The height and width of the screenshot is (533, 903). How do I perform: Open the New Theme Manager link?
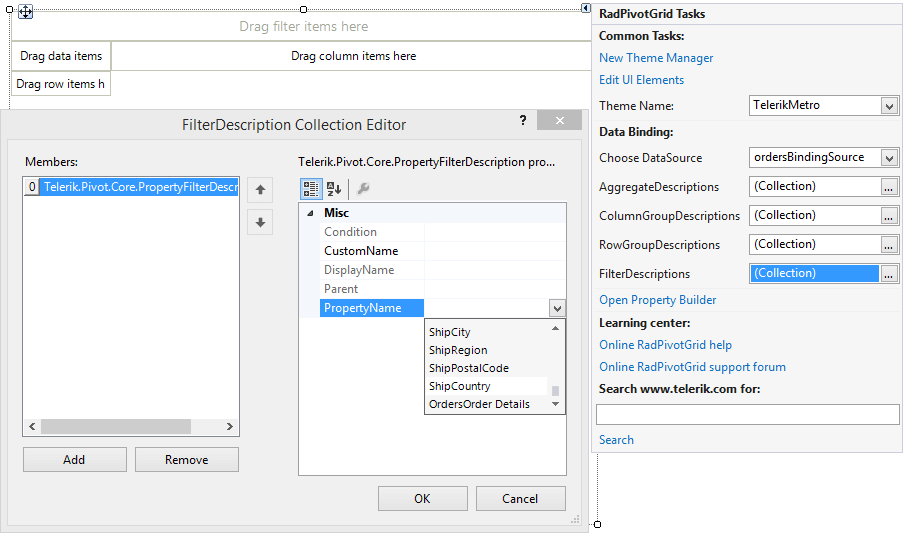(656, 58)
